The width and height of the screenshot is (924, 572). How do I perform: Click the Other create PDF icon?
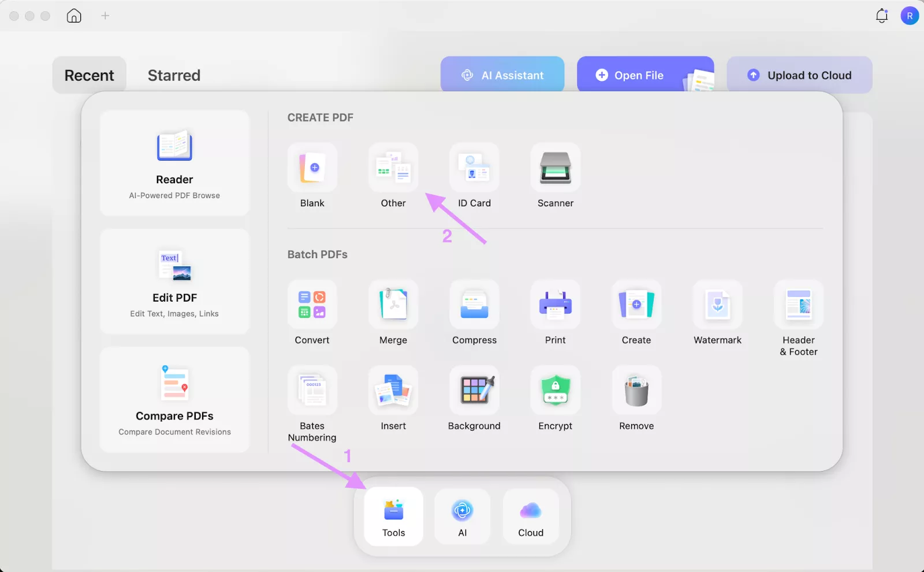point(393,168)
